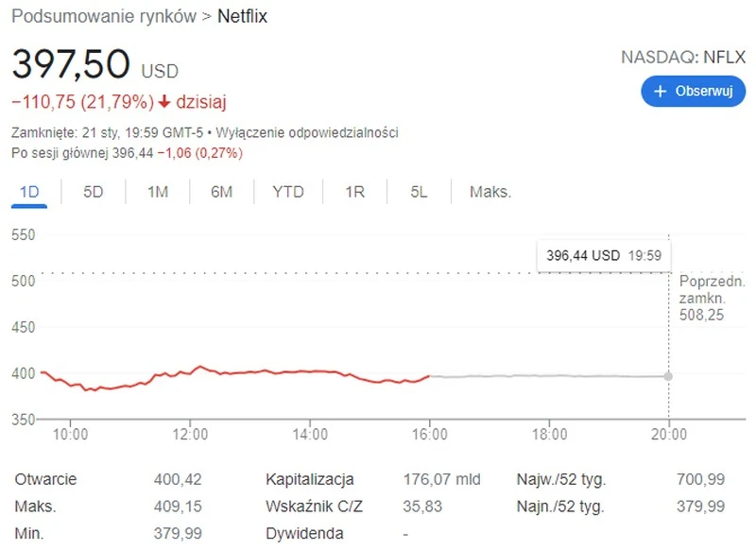Select the 6M time range
Screen dimensions: 756x550
[x=223, y=190]
